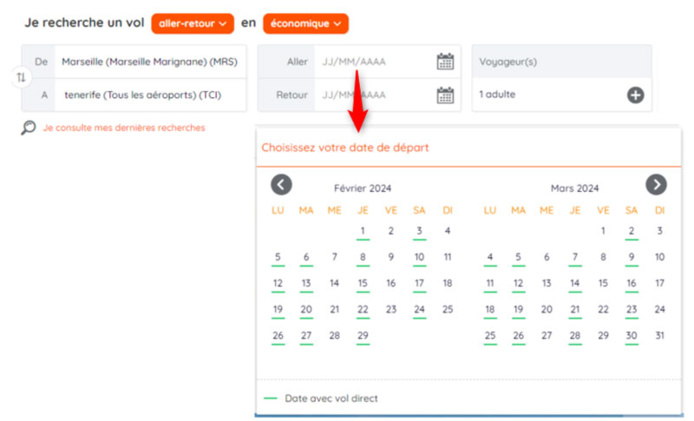The height and width of the screenshot is (421, 694).
Task: Click the swap departure and destination arrows
Action: [21, 77]
